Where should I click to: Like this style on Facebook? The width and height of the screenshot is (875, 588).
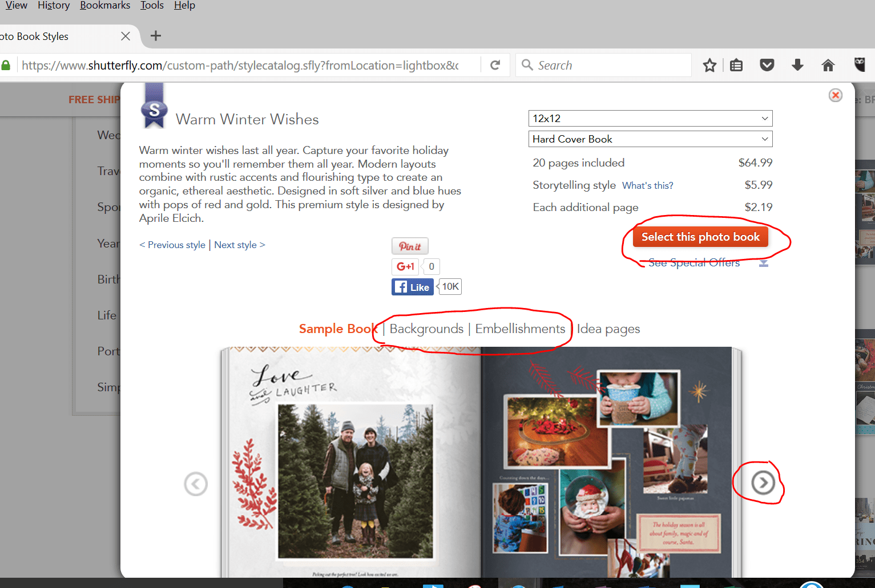click(413, 287)
